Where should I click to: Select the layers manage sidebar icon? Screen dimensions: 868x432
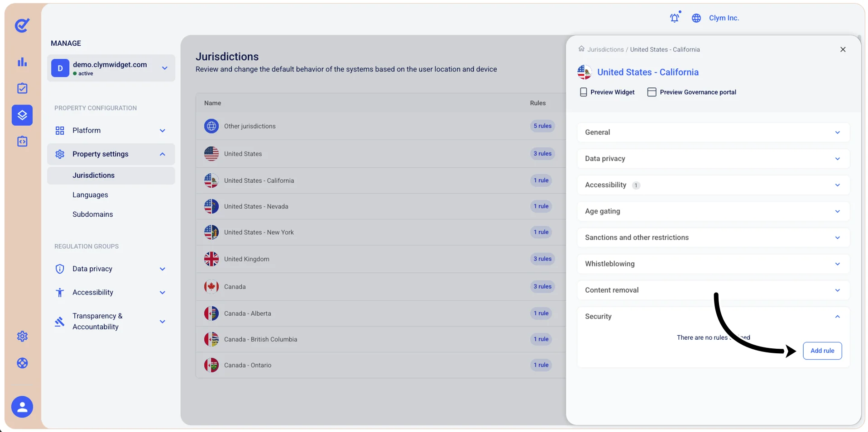pyautogui.click(x=22, y=115)
